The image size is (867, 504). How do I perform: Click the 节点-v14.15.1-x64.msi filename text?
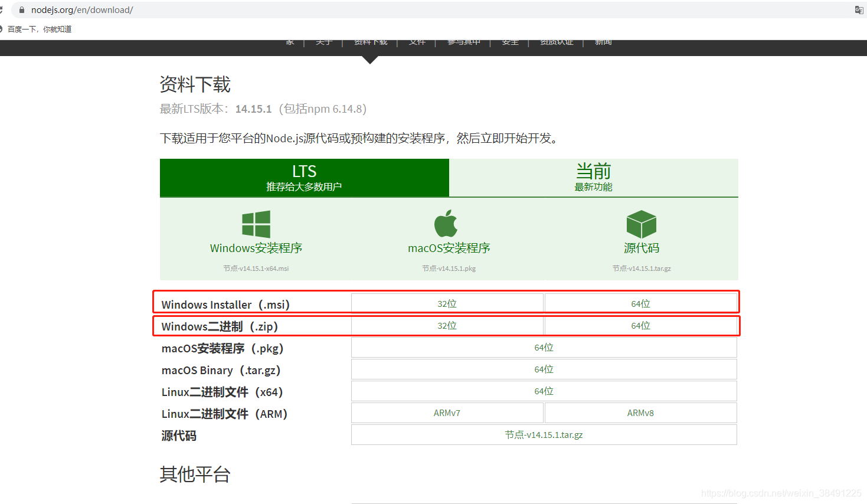(256, 269)
